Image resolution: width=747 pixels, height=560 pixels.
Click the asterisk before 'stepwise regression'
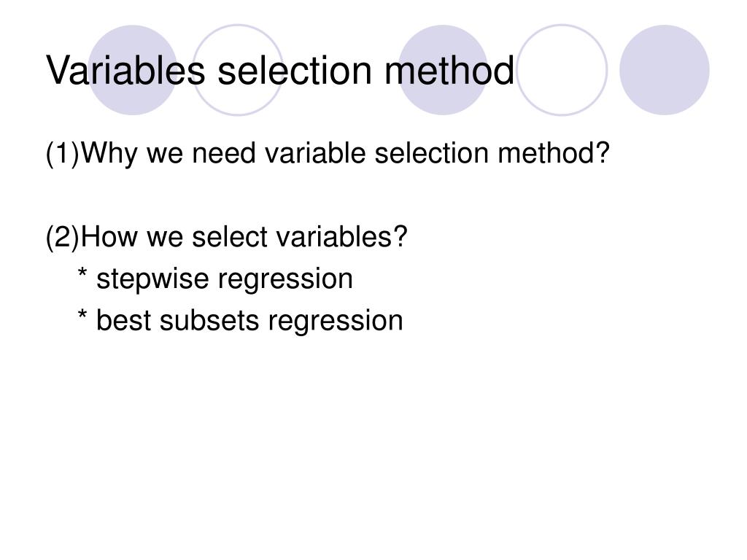pos(82,274)
